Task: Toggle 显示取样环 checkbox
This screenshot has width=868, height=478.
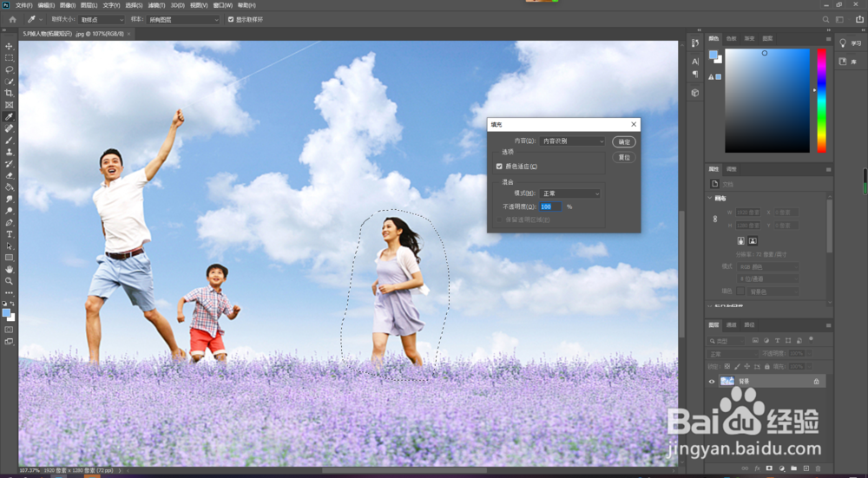Action: pyautogui.click(x=232, y=19)
